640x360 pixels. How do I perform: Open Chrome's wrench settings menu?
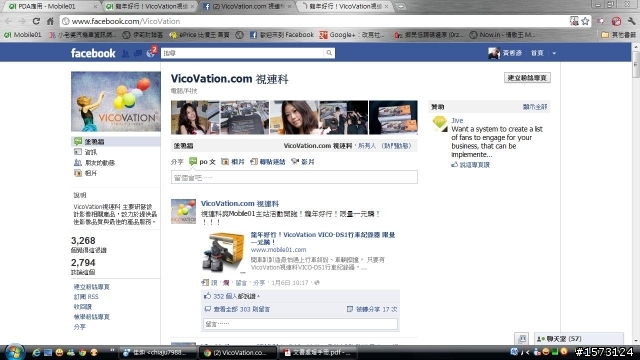click(632, 21)
